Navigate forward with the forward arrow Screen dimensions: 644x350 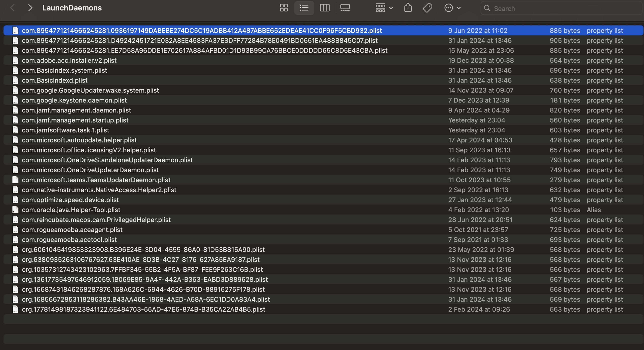[30, 8]
